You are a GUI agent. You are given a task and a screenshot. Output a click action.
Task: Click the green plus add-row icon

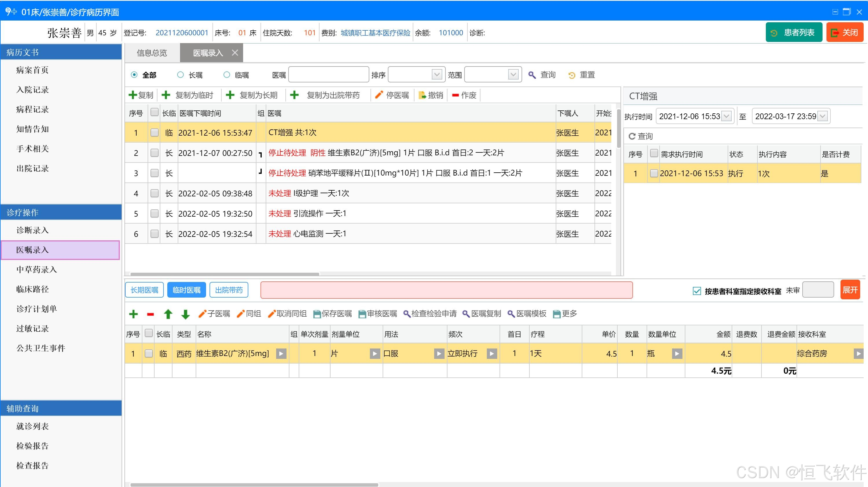click(x=133, y=314)
